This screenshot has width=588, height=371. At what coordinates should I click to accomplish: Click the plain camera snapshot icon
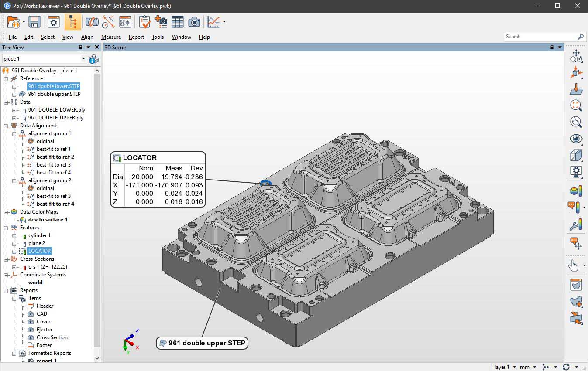194,22
